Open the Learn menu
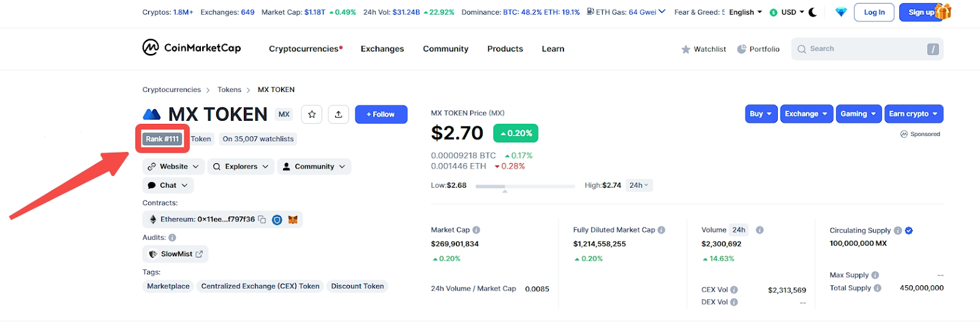 click(553, 49)
